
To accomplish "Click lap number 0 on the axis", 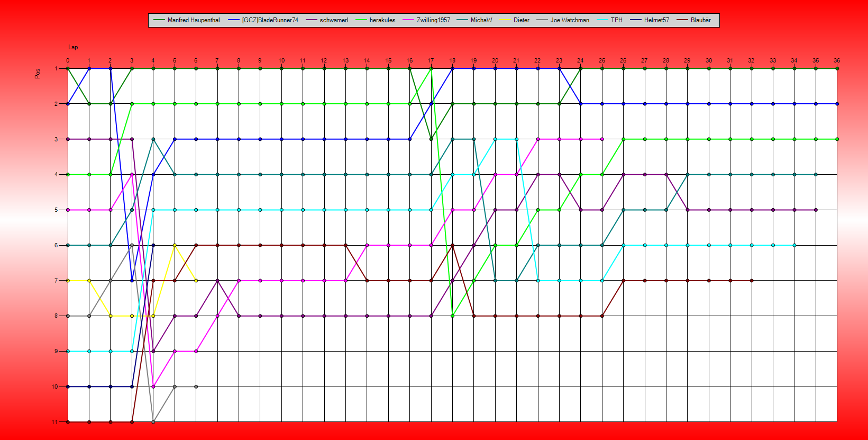I will point(68,60).
